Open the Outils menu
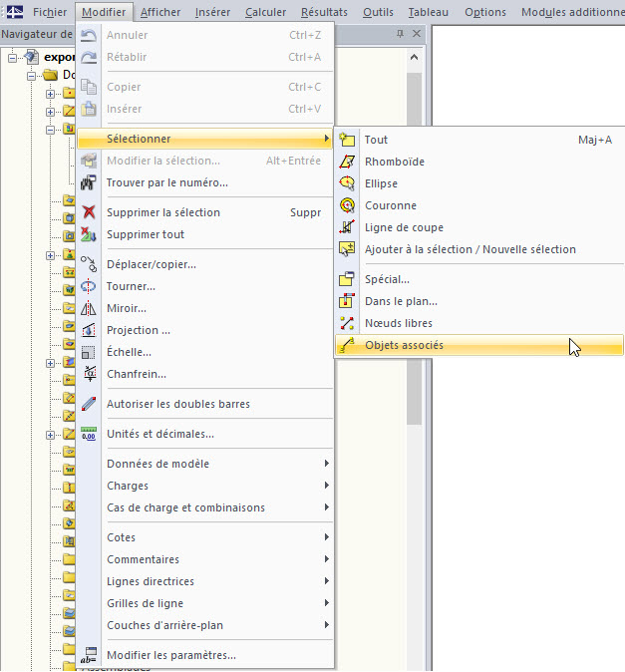 pyautogui.click(x=378, y=12)
